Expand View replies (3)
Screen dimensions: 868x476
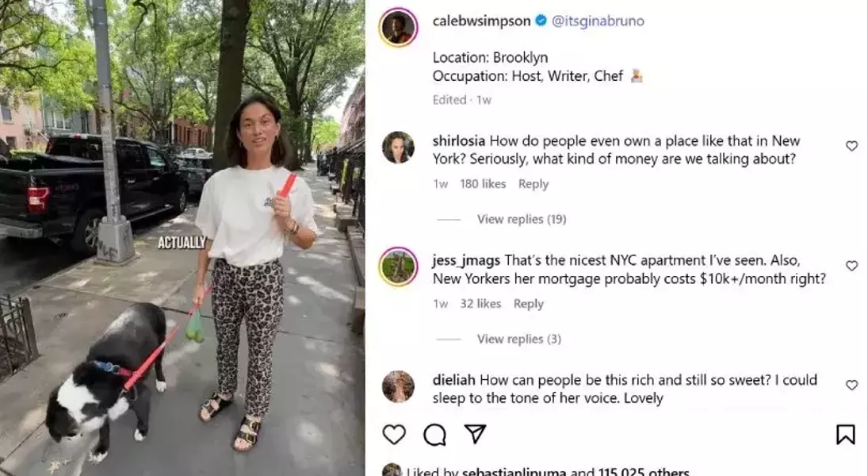coord(519,339)
